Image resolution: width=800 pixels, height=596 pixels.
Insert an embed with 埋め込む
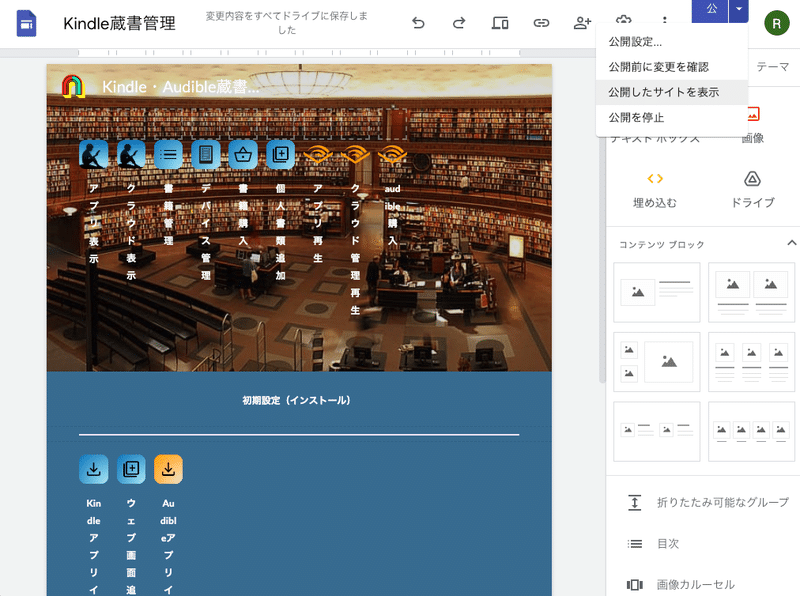coord(655,190)
